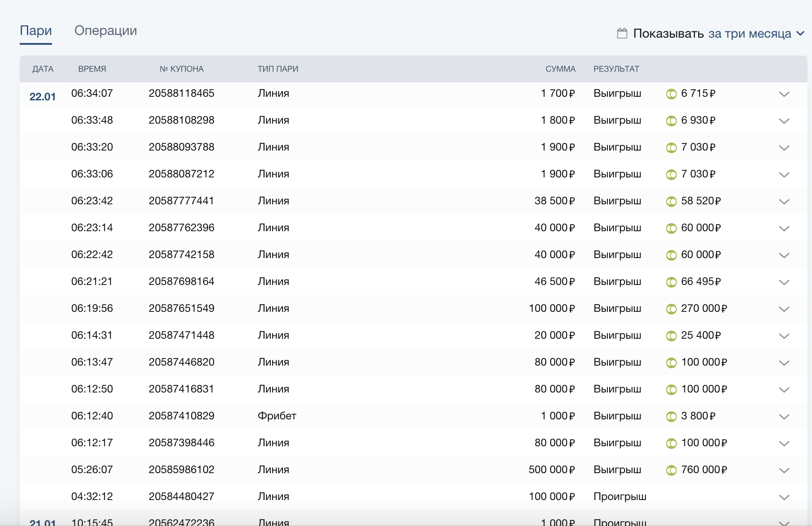Expand details for coupon 20587651549
Screen dimensions: 812x526
pos(784,309)
